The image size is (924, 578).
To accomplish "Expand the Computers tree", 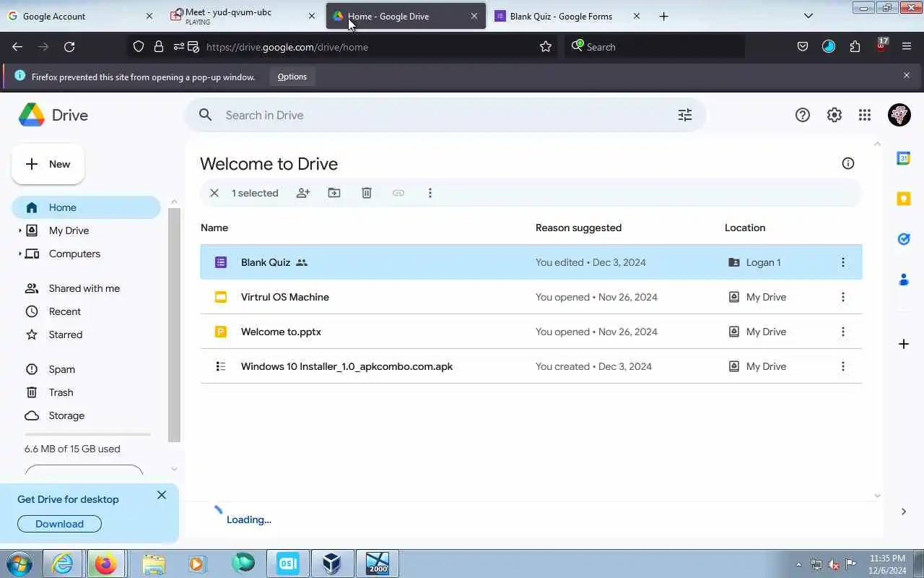I will coord(19,254).
